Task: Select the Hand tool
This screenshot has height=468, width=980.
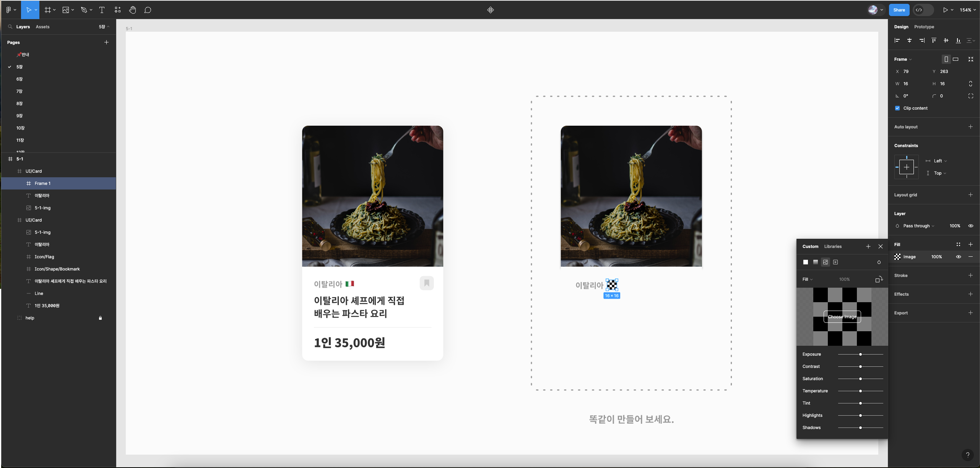Action: [x=132, y=10]
